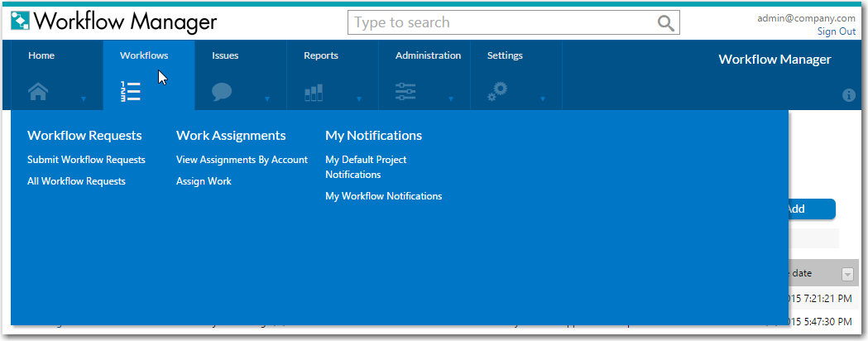Screen dimensions: 868x341
Task: Click the Workflows numbered list icon
Action: [130, 92]
